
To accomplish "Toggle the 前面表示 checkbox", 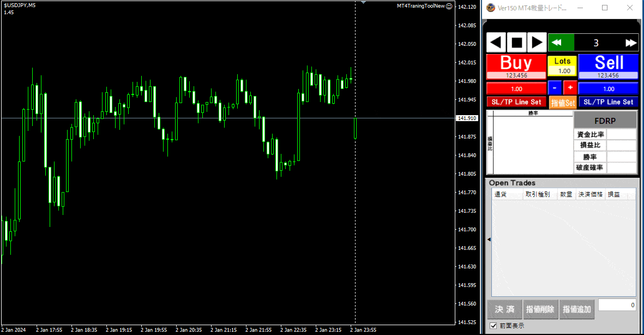I will click(493, 326).
